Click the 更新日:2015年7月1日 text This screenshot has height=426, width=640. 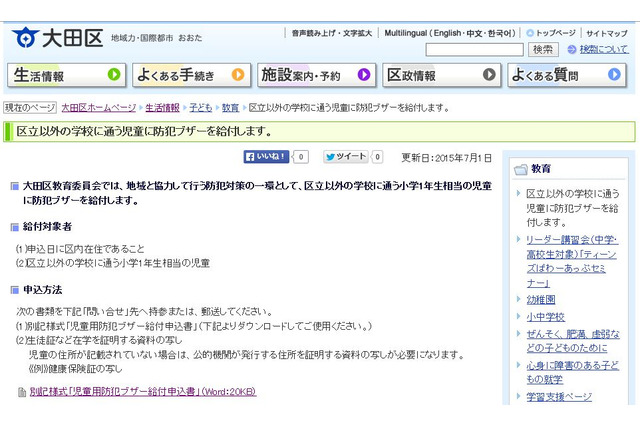pos(447,158)
